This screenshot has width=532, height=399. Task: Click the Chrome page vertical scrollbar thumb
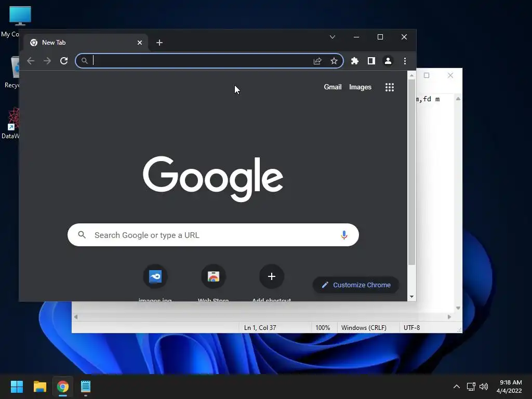point(411,172)
